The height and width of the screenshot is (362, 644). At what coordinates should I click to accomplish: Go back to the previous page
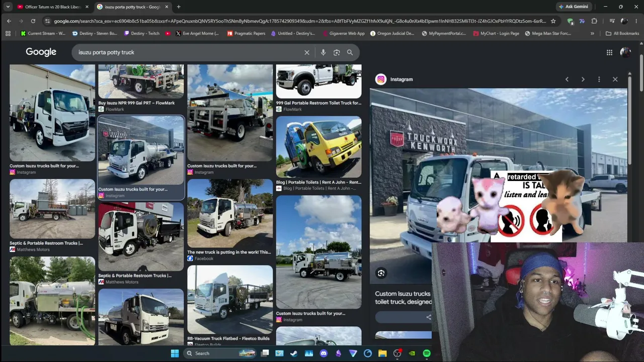point(9,21)
